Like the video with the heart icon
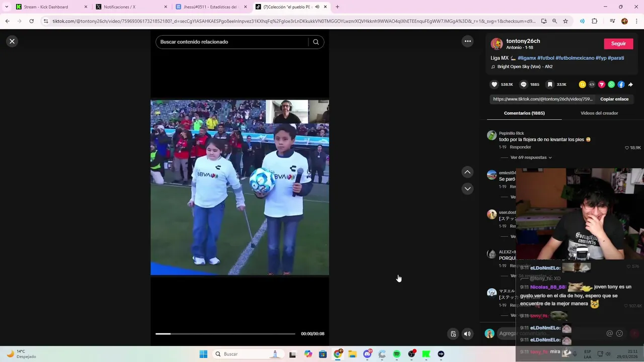 tap(494, 84)
